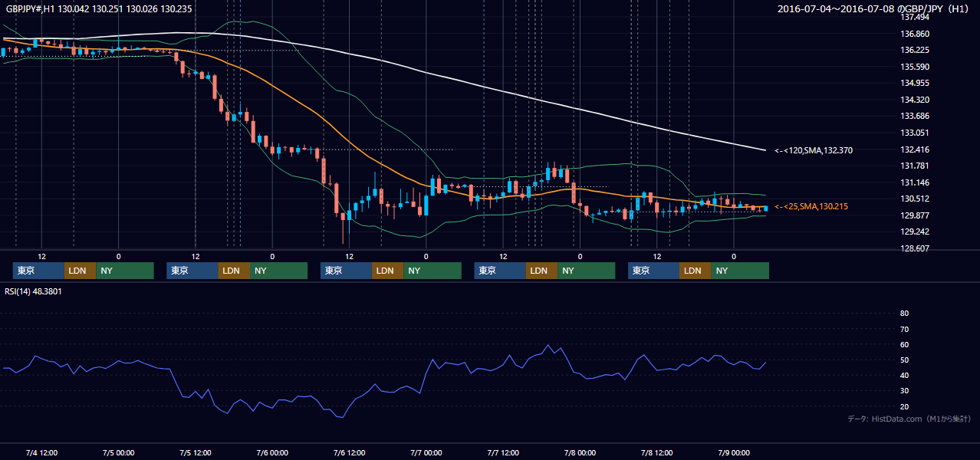Click the 7/5 12:00 time axis label

[x=196, y=452]
